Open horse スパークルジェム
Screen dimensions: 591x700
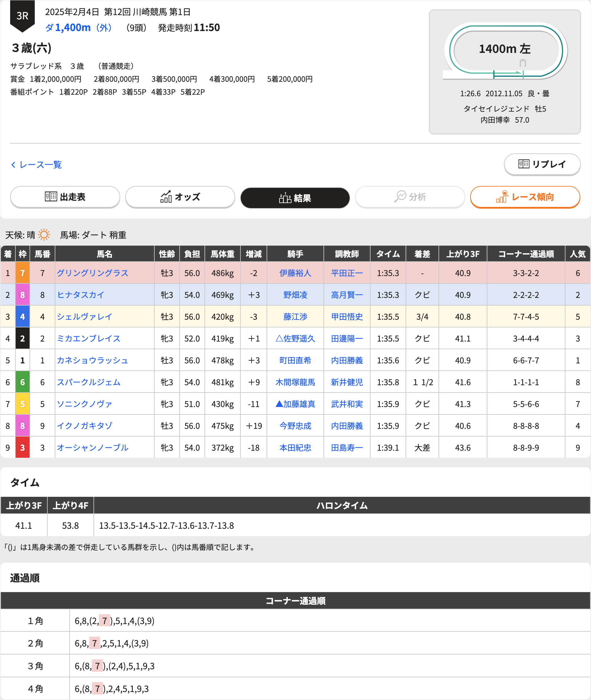coord(89,382)
